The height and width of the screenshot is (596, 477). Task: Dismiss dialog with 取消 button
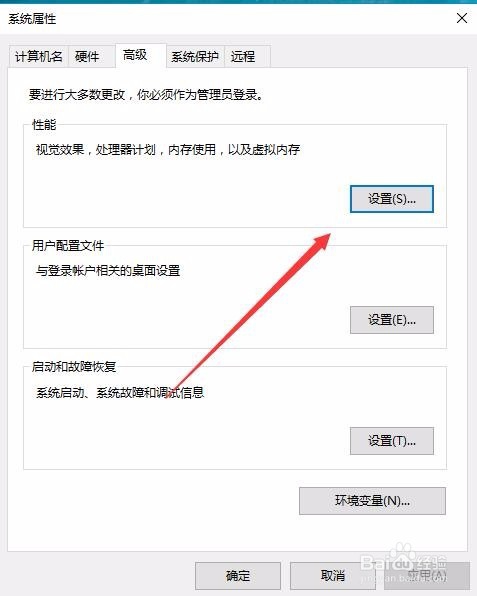[x=333, y=576]
